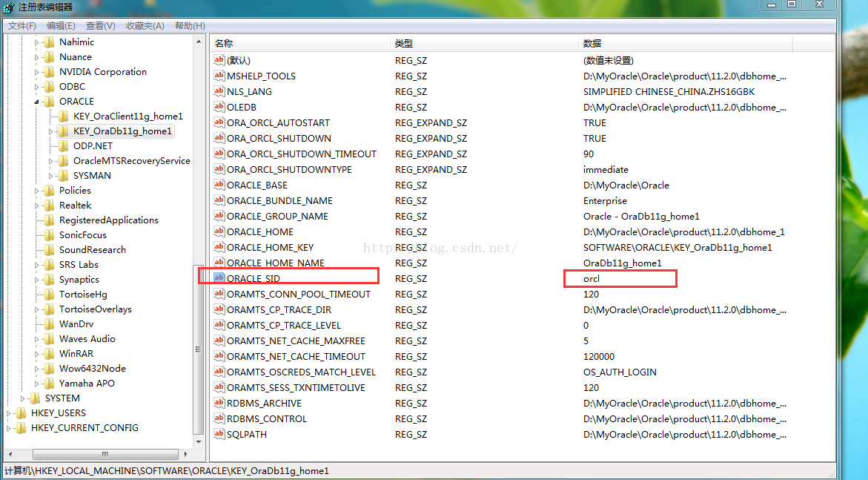Click the string icon of MSHELP_TOOLS
Screen dimensions: 868x480
pyautogui.click(x=219, y=76)
